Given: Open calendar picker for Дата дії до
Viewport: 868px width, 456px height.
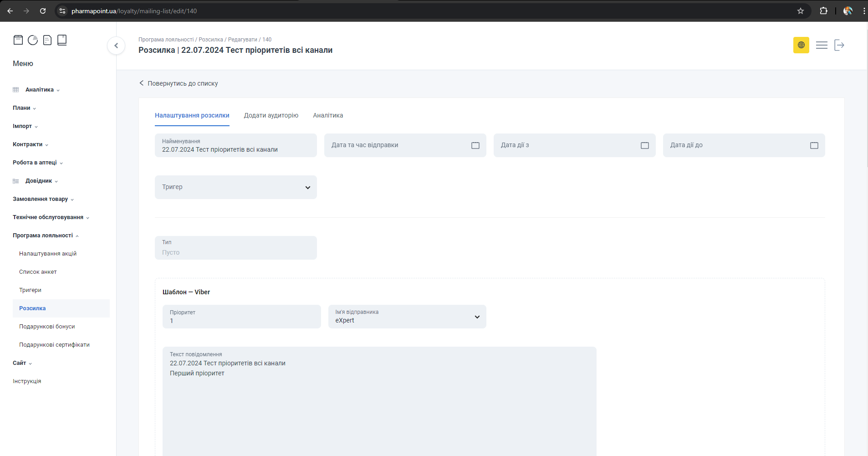Looking at the screenshot, I should (x=814, y=145).
